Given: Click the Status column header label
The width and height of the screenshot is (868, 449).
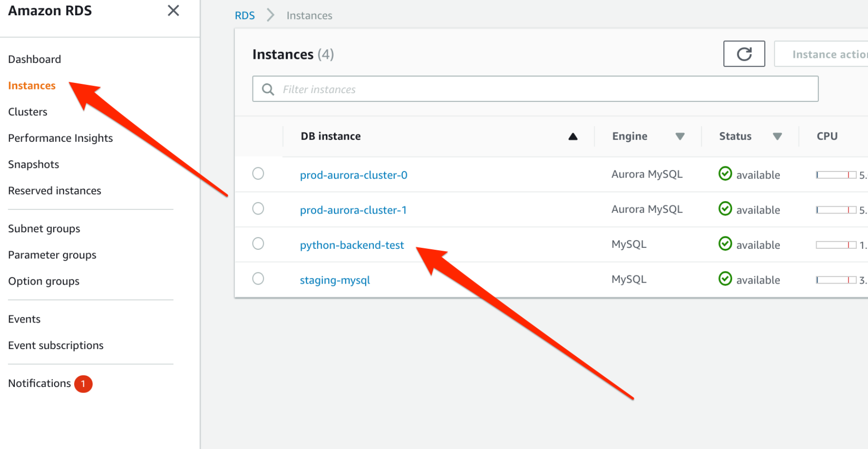Looking at the screenshot, I should [x=735, y=136].
